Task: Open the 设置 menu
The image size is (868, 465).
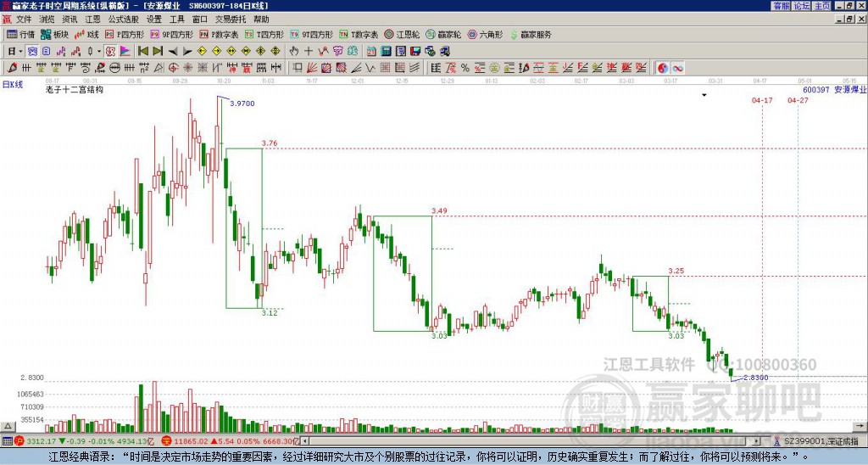Action: 154,20
